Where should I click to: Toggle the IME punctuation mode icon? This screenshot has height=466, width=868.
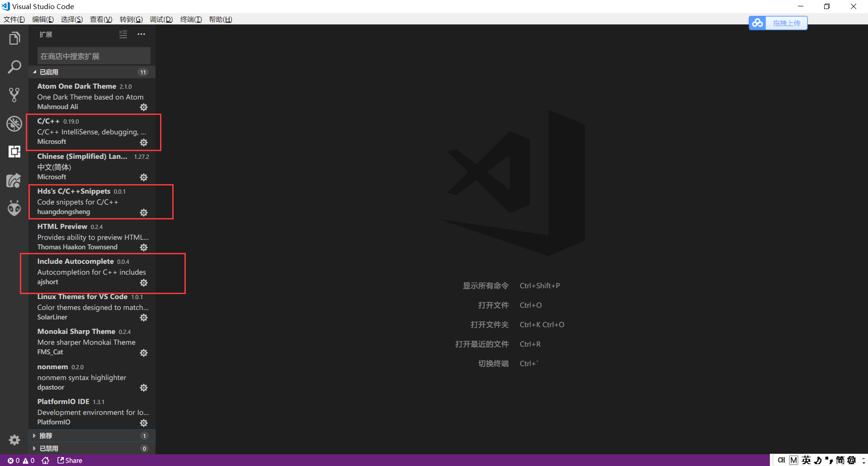(829, 460)
